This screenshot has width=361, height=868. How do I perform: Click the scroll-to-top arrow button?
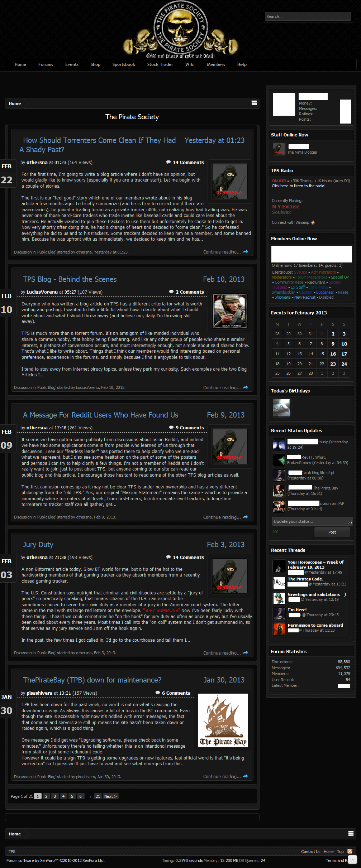point(353,859)
